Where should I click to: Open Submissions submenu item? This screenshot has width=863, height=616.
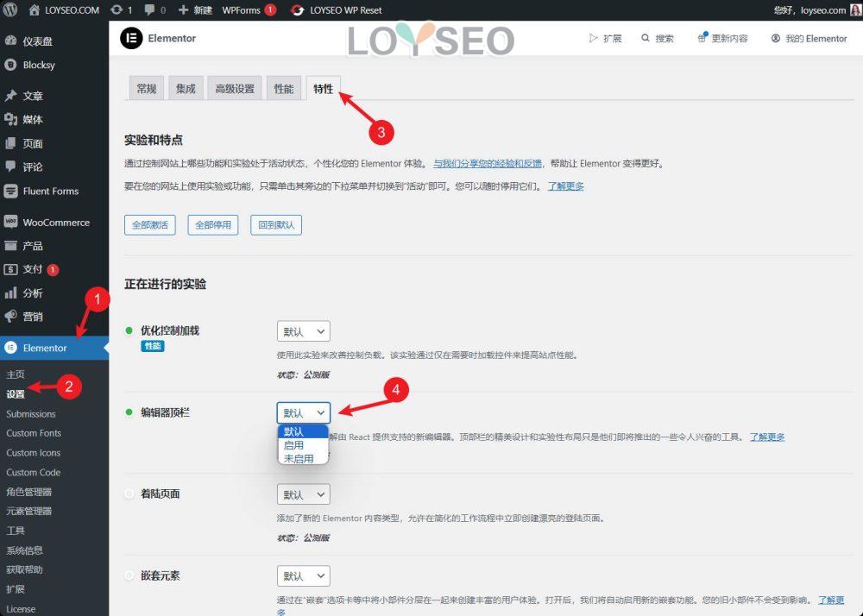pyautogui.click(x=31, y=413)
